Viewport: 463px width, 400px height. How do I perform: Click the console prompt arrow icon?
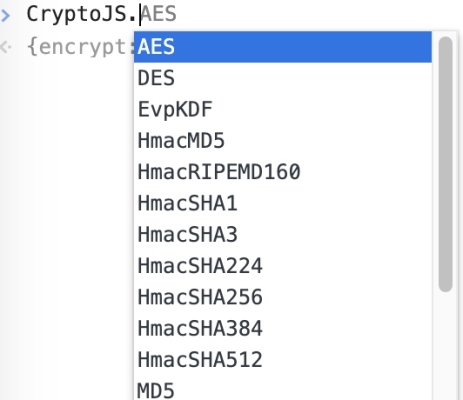pyautogui.click(x=5, y=15)
